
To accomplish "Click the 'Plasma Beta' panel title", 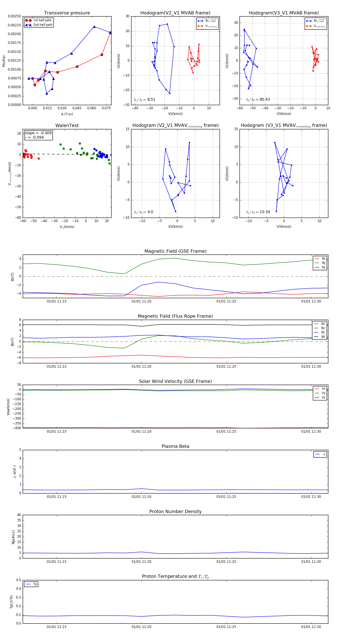I will click(175, 446).
